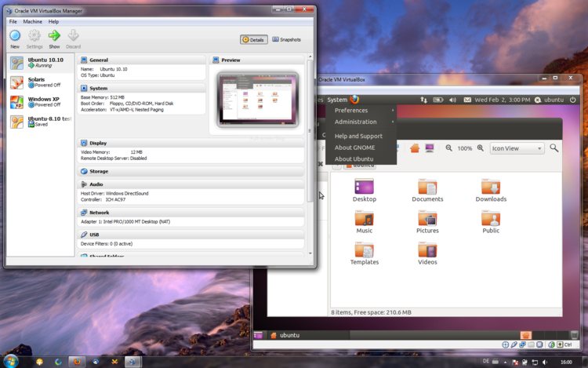Select the Ubuntu-8.10 saved virtual machine
This screenshot has width=588, height=368.
pyautogui.click(x=41, y=121)
